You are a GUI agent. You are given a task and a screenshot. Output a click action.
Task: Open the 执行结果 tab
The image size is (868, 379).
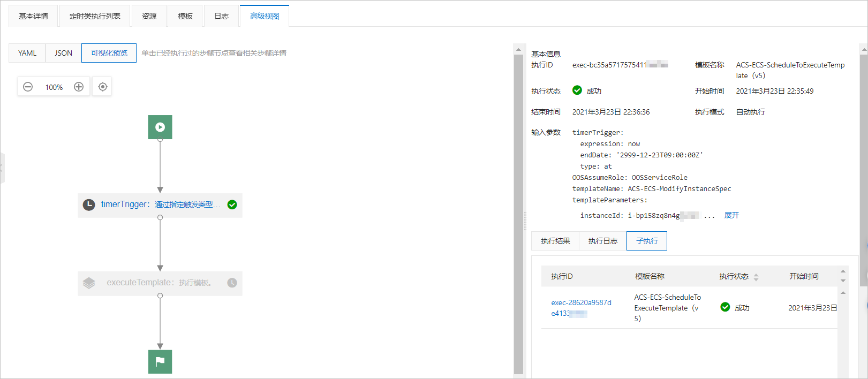555,241
